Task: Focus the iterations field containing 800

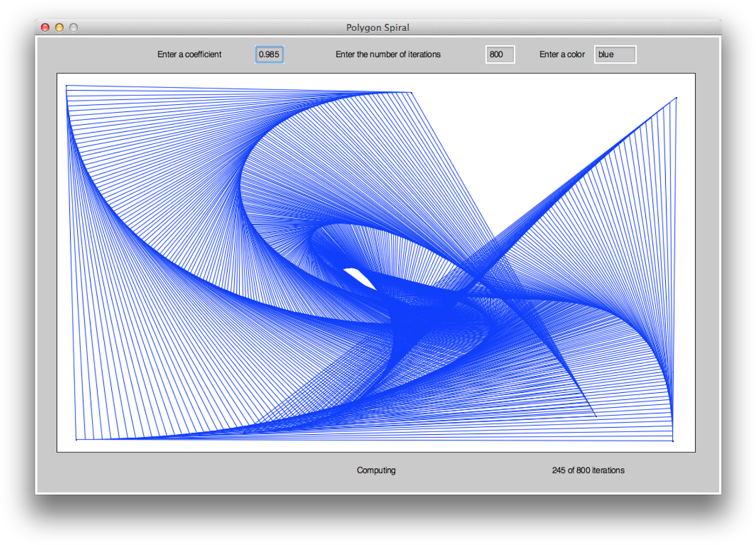Action: click(x=500, y=55)
